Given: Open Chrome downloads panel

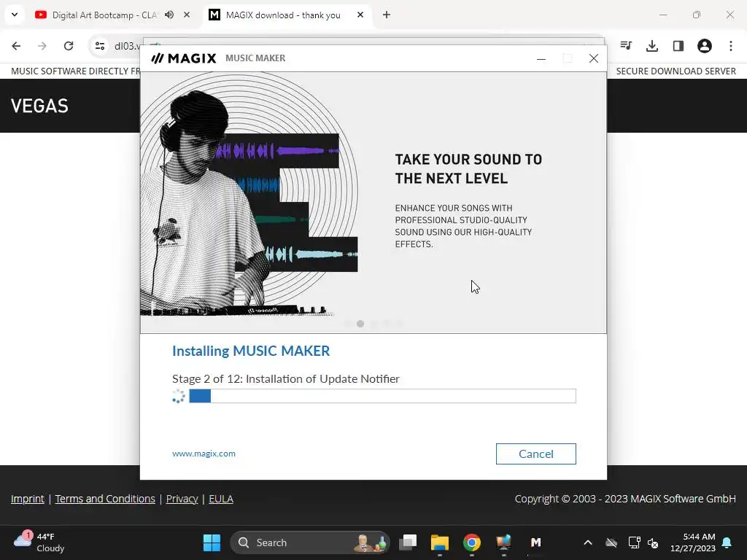Looking at the screenshot, I should click(652, 46).
